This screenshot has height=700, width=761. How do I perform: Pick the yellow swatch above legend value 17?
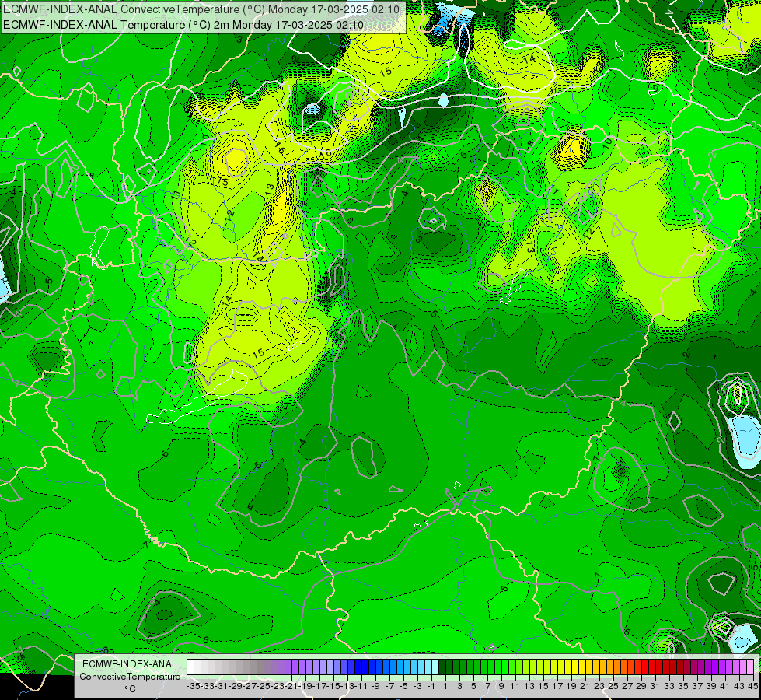click(x=554, y=667)
